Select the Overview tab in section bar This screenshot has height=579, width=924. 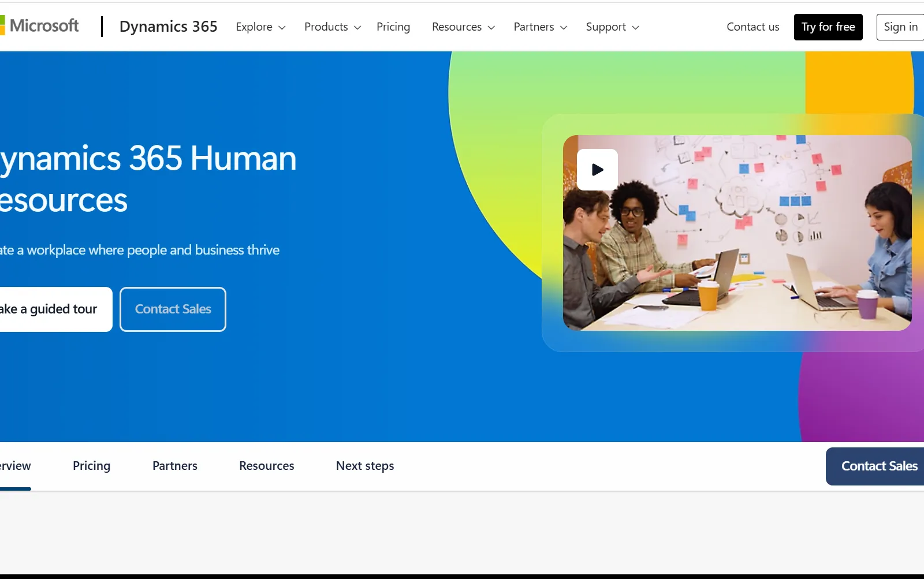(16, 466)
